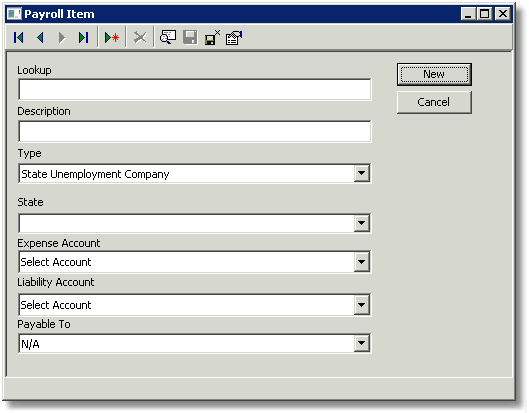Open the form properties toolbar icon
Image resolution: width=529 pixels, height=413 pixels.
pos(234,37)
